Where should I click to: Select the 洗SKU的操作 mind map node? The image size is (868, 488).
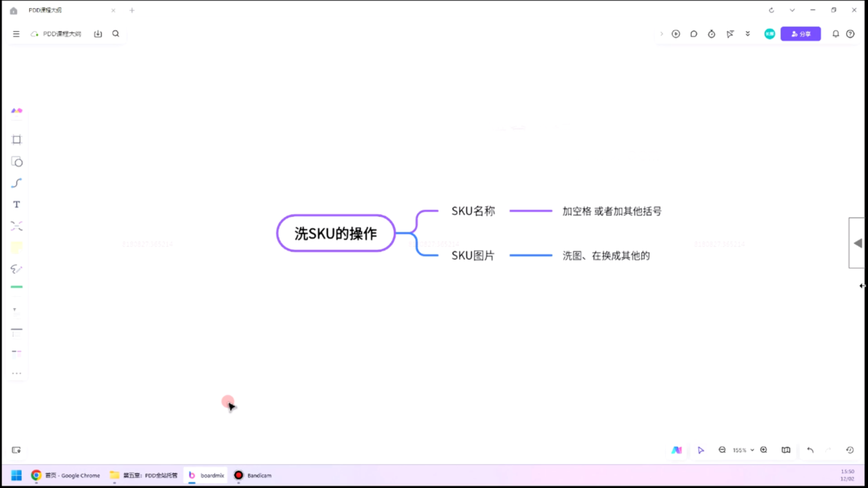tap(335, 233)
